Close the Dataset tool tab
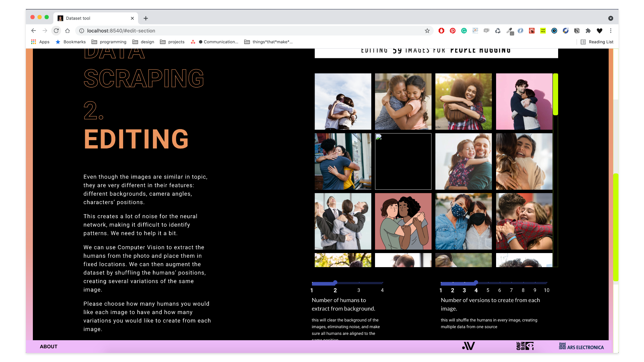 point(132,18)
